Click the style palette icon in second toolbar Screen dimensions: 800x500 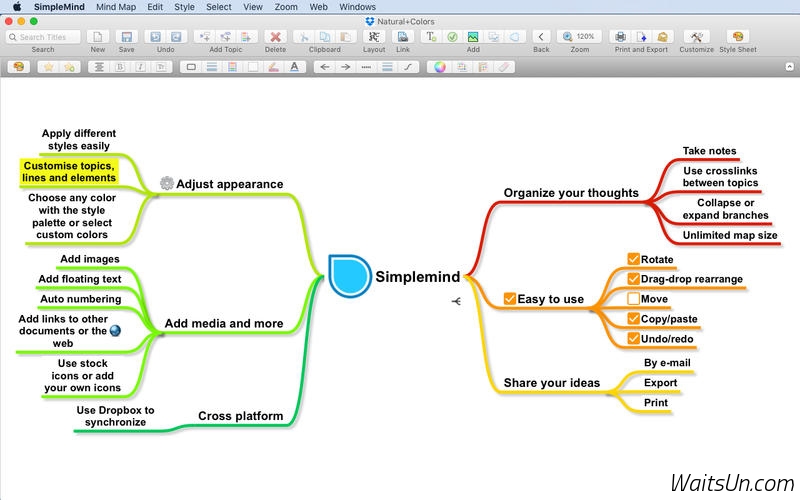[x=19, y=67]
